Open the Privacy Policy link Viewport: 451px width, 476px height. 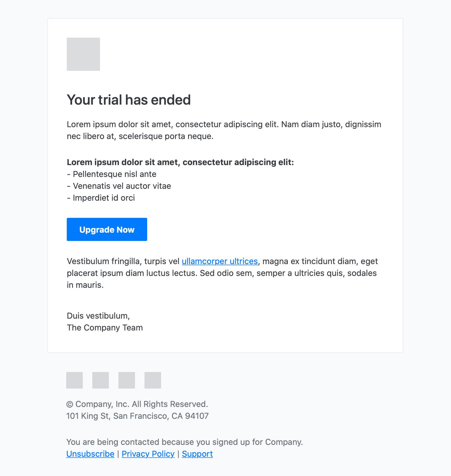148,454
